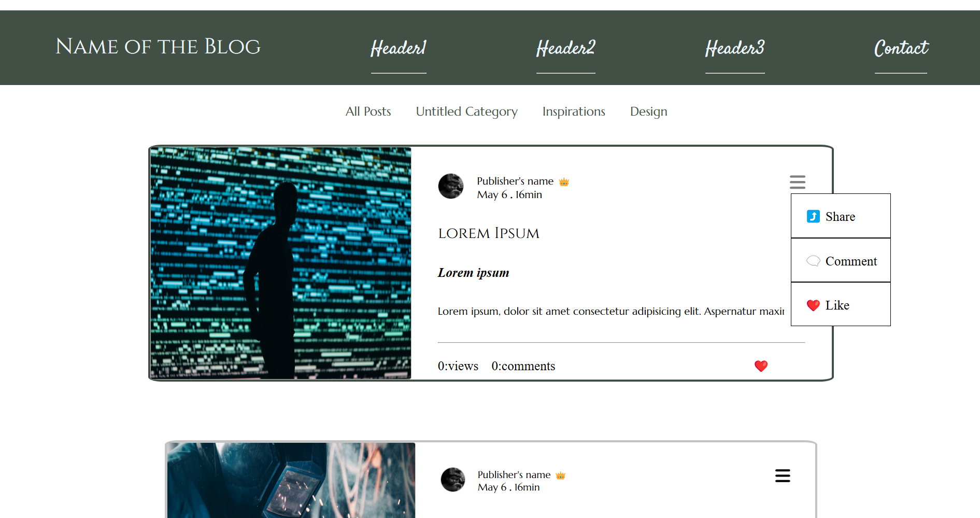
Task: Click the first post's crown badge
Action: coord(564,182)
